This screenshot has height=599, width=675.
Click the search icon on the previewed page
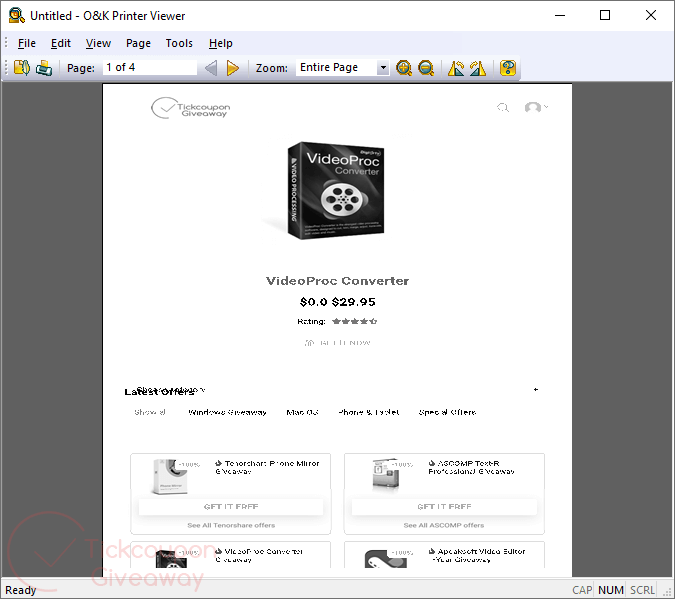tap(503, 107)
